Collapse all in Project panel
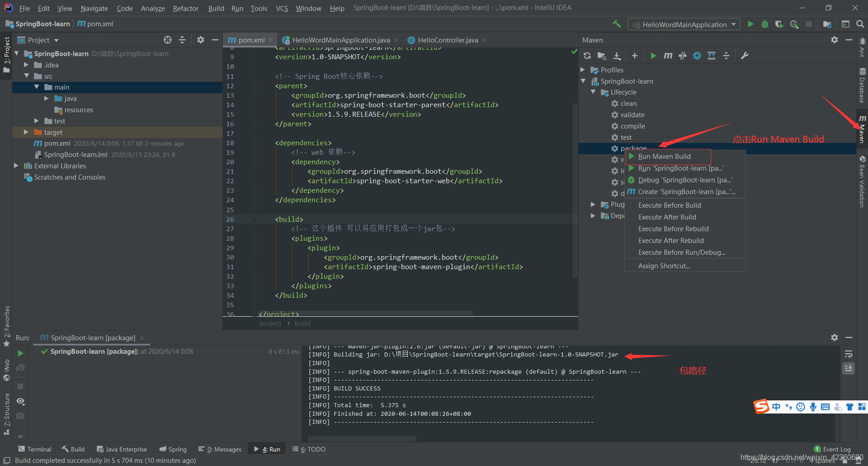The height and width of the screenshot is (466, 868). click(x=182, y=40)
